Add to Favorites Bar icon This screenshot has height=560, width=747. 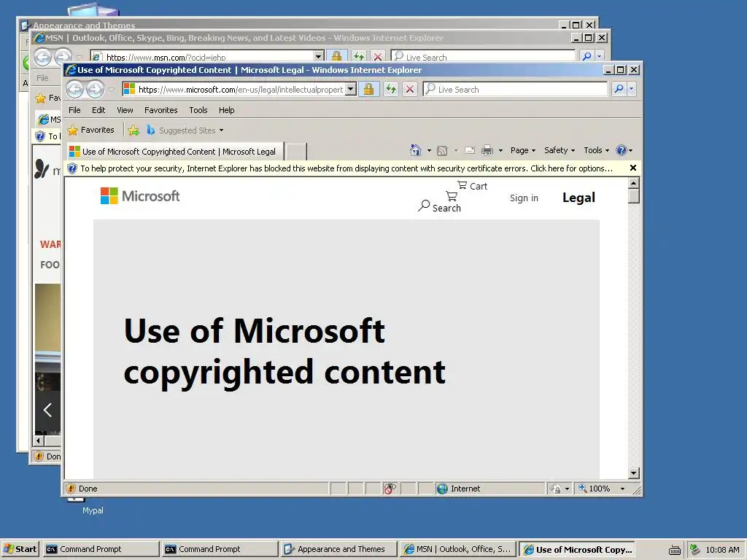click(133, 130)
